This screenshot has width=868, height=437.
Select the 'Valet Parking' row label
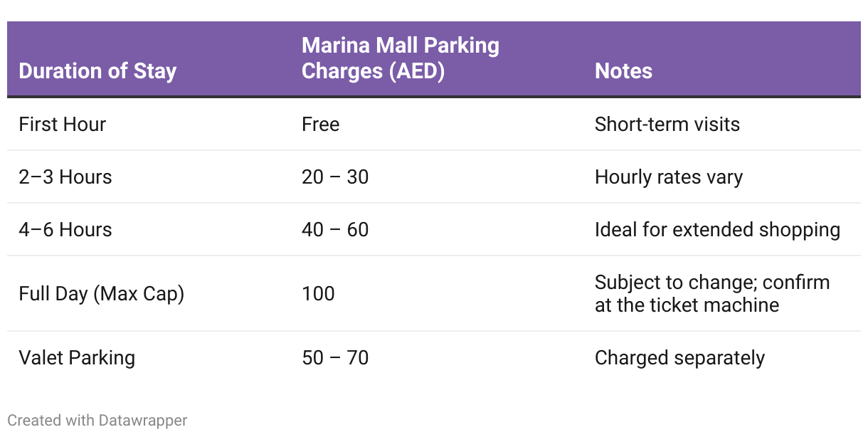77,357
